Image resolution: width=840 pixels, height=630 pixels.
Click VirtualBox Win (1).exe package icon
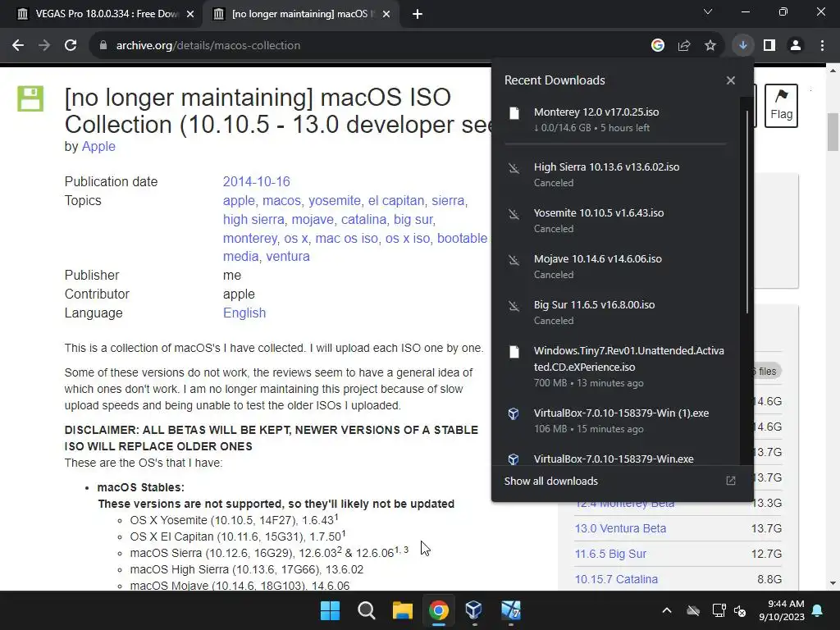click(x=514, y=413)
